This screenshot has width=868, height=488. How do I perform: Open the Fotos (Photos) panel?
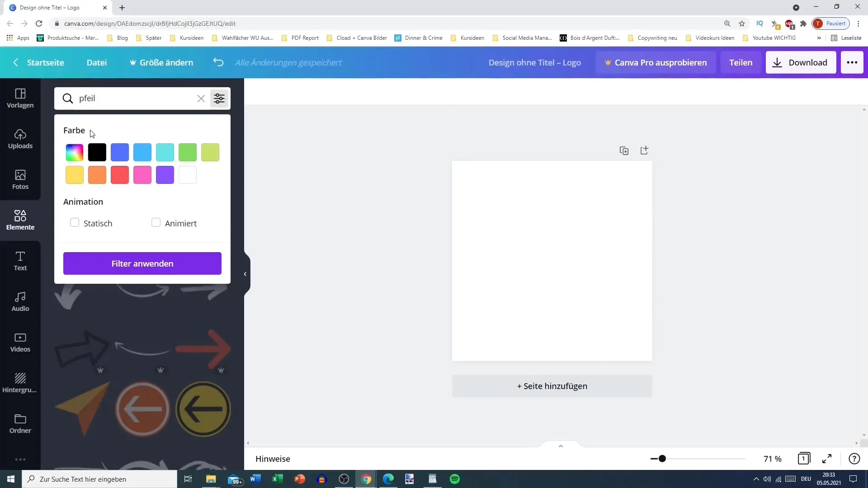point(20,179)
